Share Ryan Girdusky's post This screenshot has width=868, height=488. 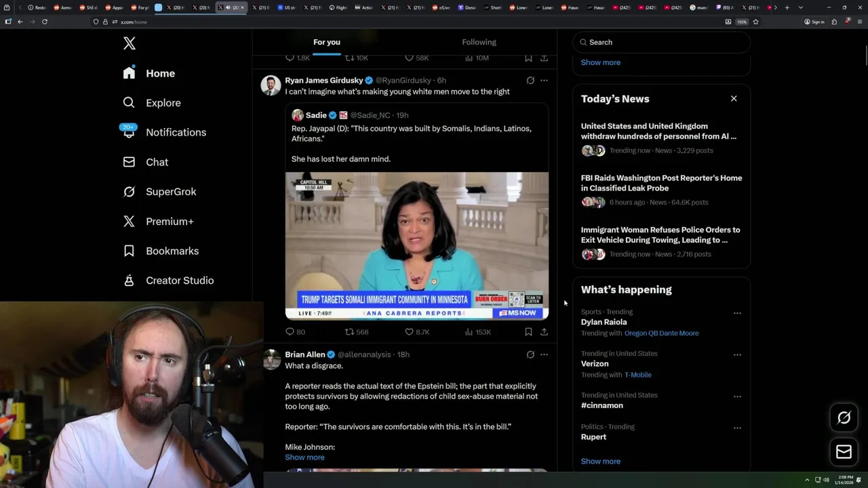pyautogui.click(x=544, y=332)
